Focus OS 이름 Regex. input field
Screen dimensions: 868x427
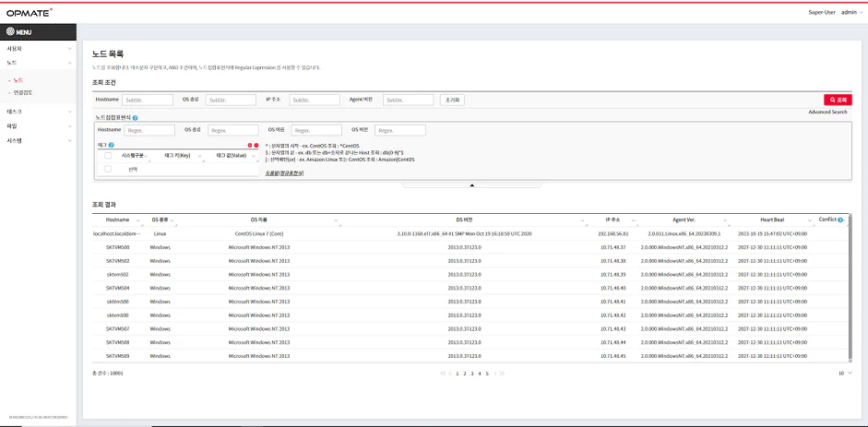tap(316, 130)
